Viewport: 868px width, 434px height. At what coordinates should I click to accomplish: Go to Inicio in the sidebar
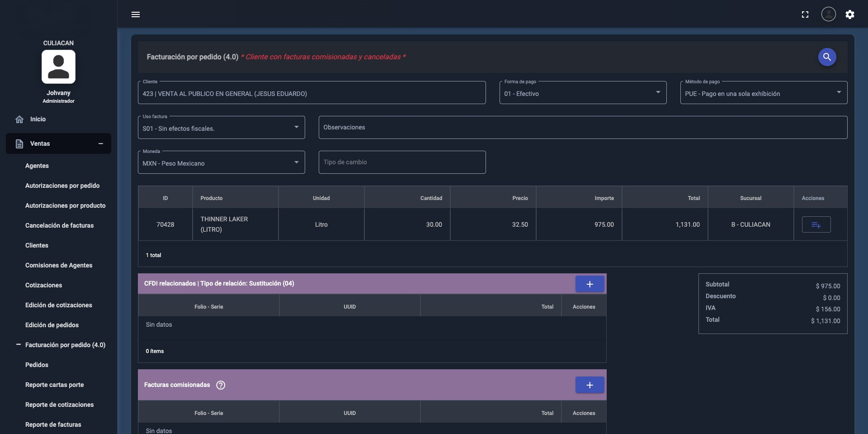[x=38, y=119]
